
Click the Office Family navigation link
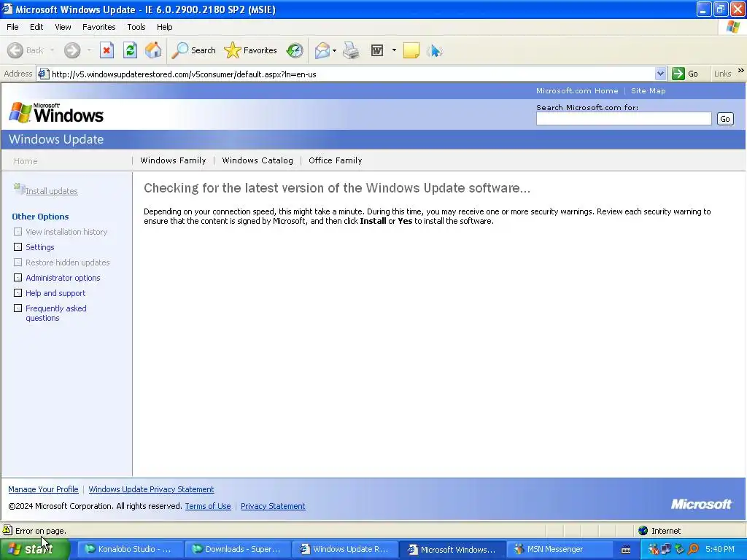point(336,160)
